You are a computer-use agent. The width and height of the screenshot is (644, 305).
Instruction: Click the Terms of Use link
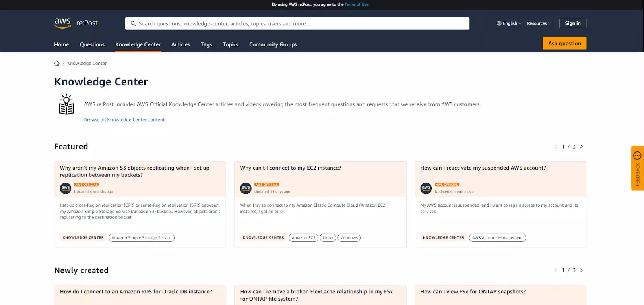click(x=356, y=4)
